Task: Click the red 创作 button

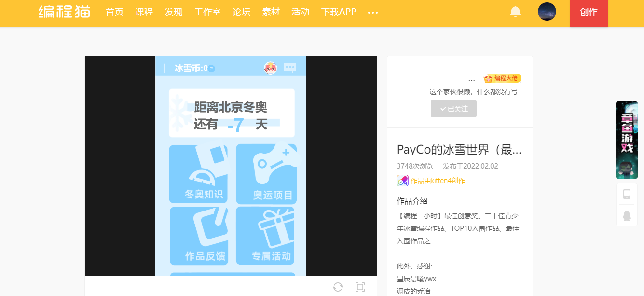Action: pyautogui.click(x=589, y=13)
